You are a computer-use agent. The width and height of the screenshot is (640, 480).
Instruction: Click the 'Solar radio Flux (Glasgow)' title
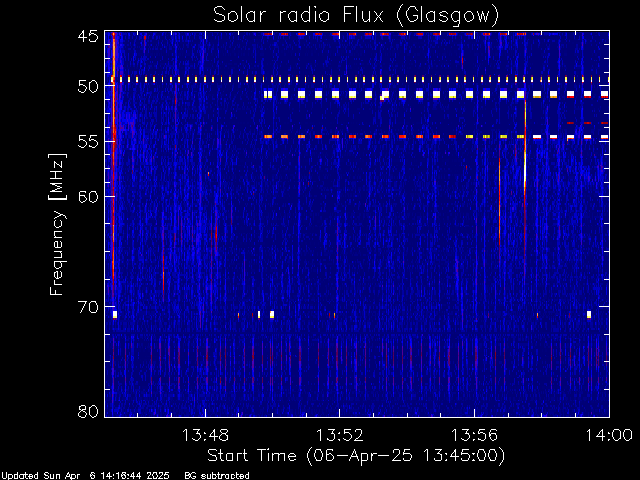coord(356,15)
